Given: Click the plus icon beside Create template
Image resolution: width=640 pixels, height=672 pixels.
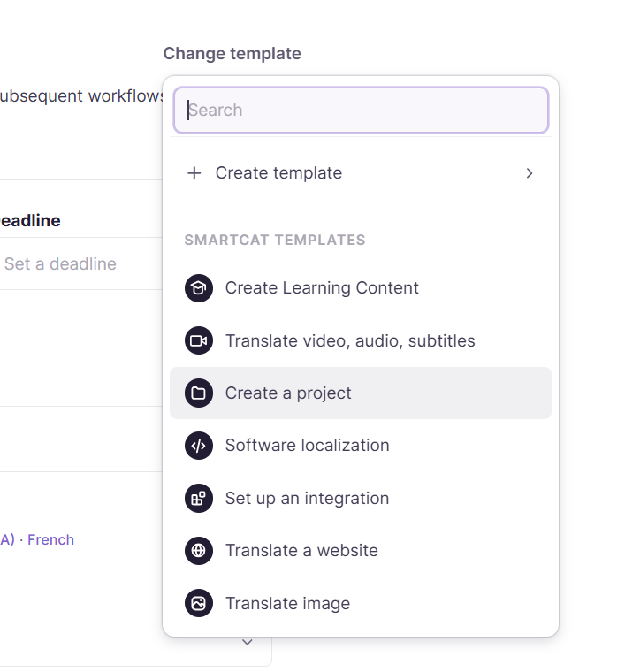Looking at the screenshot, I should click(x=194, y=173).
